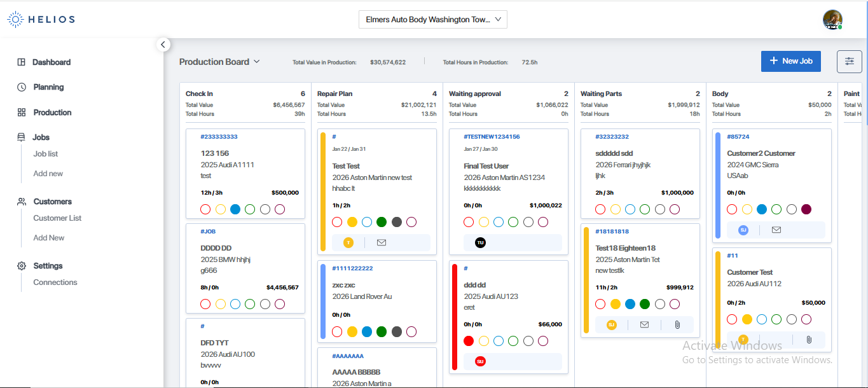Click the Helios logo
The width and height of the screenshot is (868, 388).
(41, 19)
